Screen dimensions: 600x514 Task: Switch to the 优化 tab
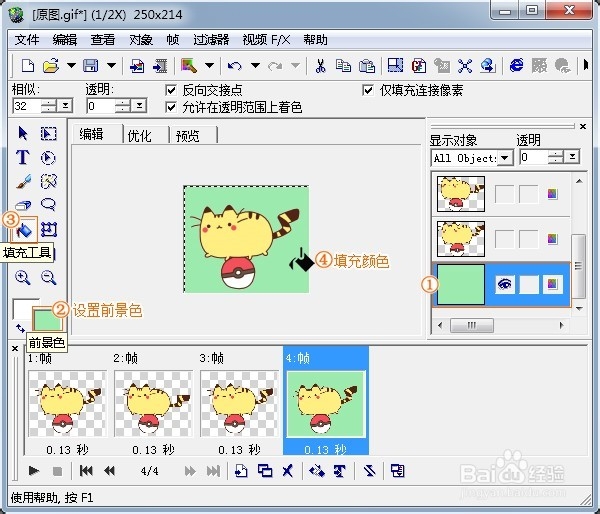pyautogui.click(x=139, y=135)
